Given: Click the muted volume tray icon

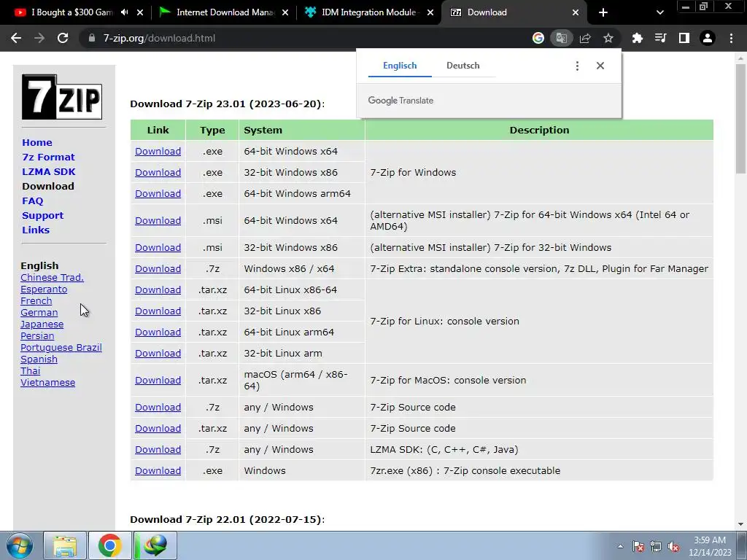Looking at the screenshot, I should (673, 546).
